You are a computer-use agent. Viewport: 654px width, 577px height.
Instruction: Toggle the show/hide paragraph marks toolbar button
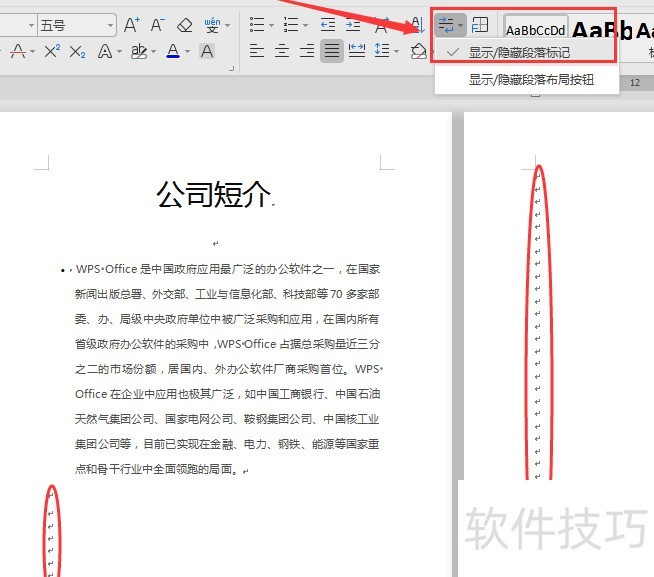pyautogui.click(x=446, y=25)
